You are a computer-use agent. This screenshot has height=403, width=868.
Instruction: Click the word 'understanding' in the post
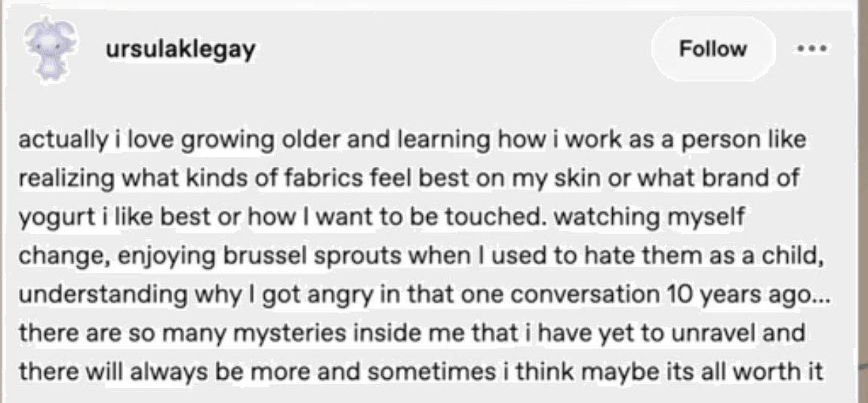[x=103, y=295]
